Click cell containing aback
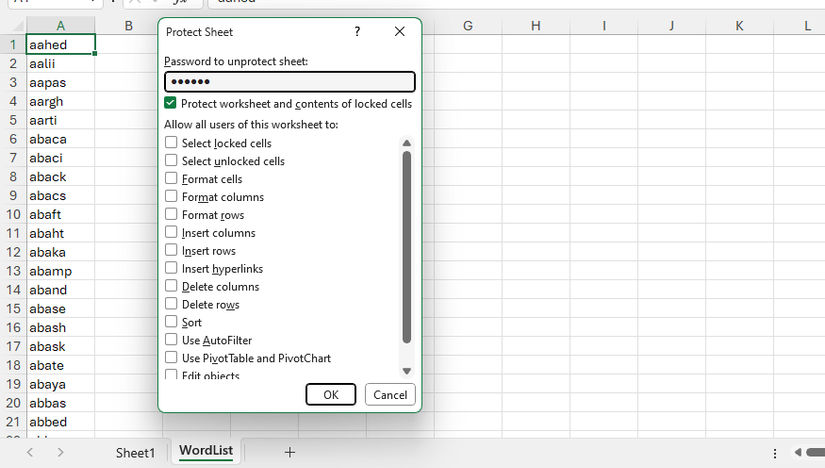 click(x=61, y=177)
